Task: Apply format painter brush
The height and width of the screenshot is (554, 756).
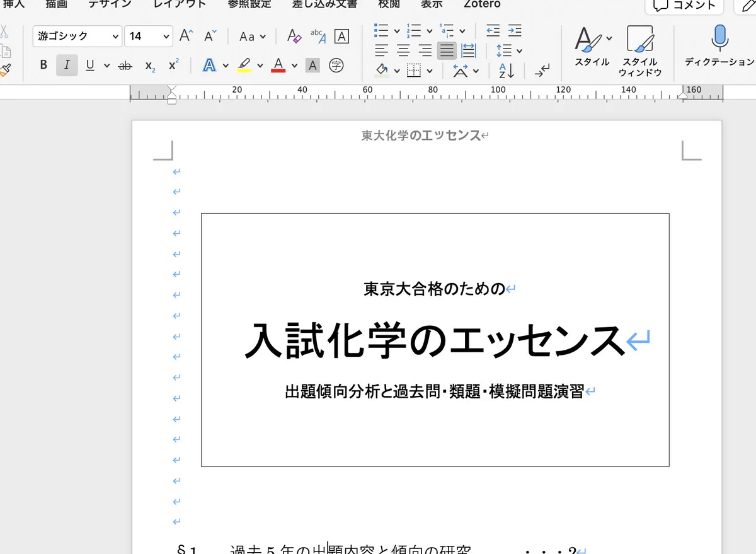Action: tap(5, 70)
